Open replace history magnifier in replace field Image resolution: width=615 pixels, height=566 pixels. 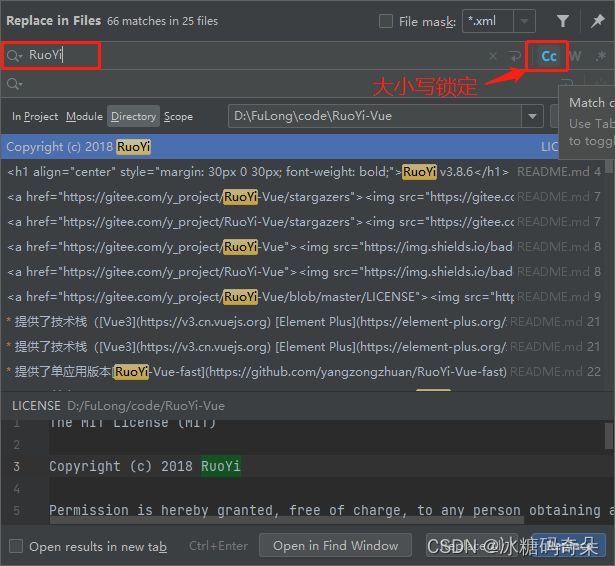(x=15, y=84)
